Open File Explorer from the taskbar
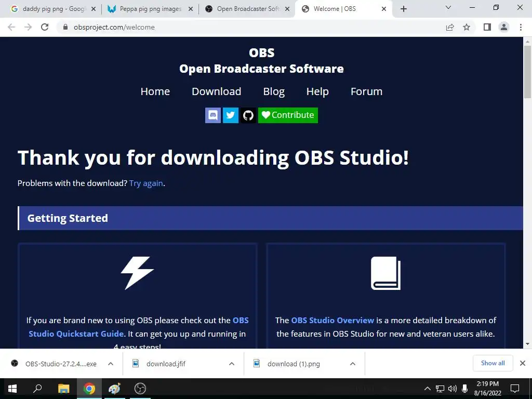The height and width of the screenshot is (399, 532). (63, 389)
